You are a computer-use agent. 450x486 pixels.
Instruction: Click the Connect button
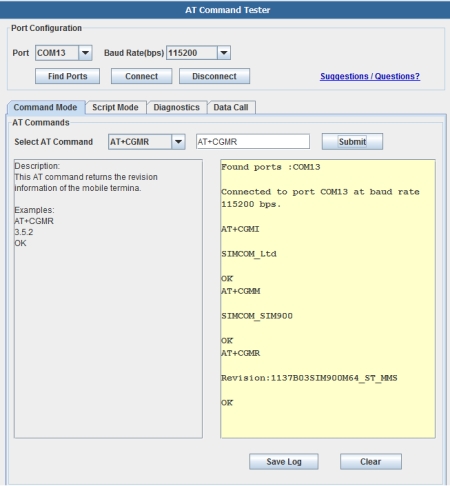click(141, 76)
